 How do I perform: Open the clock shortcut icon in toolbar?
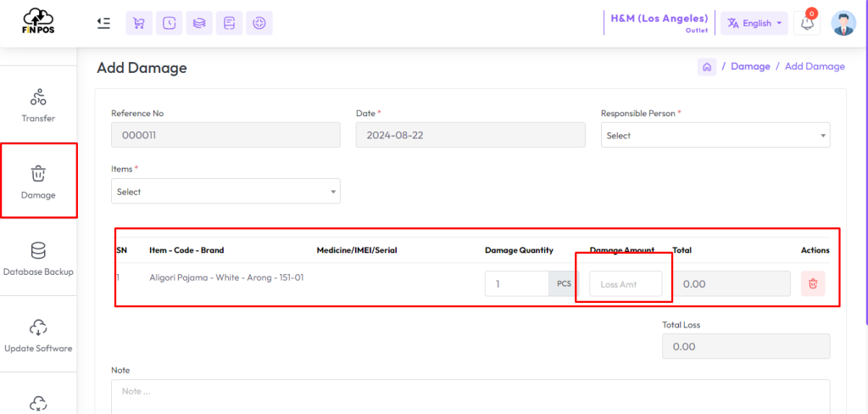pos(170,23)
